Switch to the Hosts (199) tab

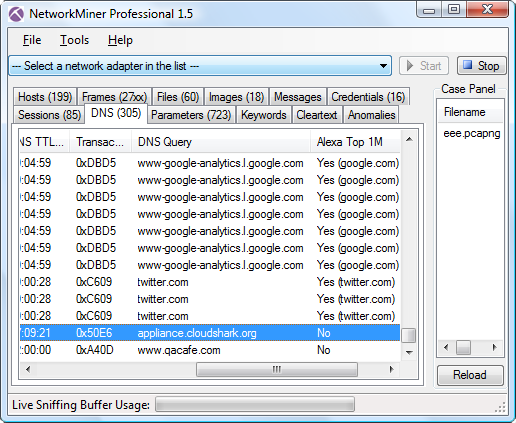coord(45,97)
